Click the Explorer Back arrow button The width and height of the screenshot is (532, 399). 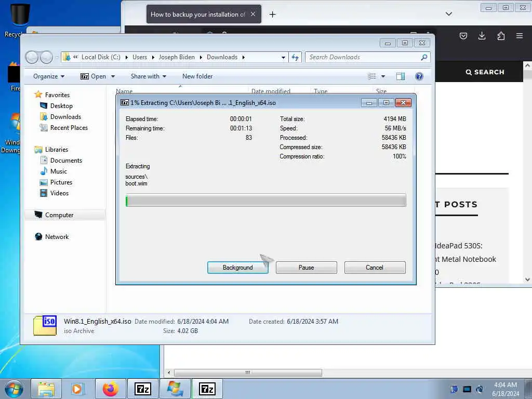click(32, 57)
